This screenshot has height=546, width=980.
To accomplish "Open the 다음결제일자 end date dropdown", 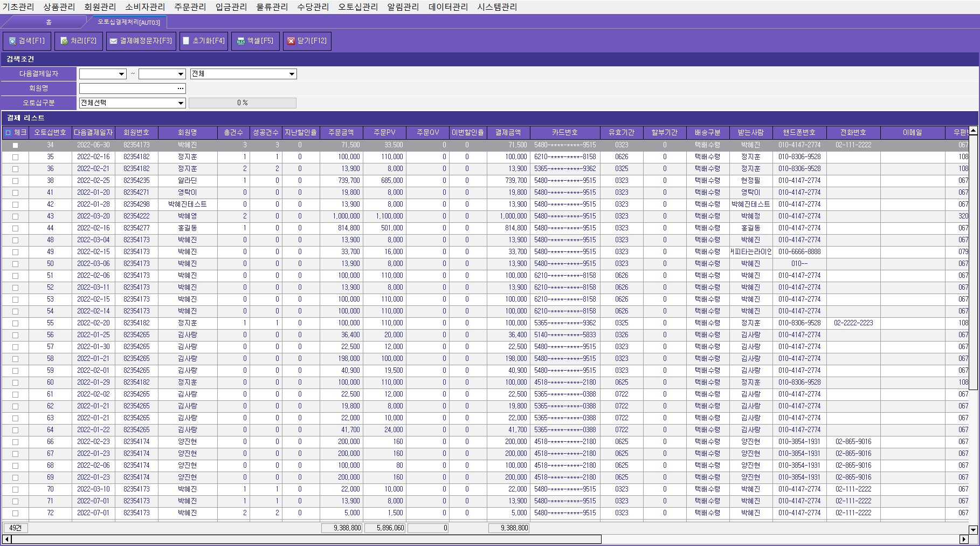I will click(181, 74).
